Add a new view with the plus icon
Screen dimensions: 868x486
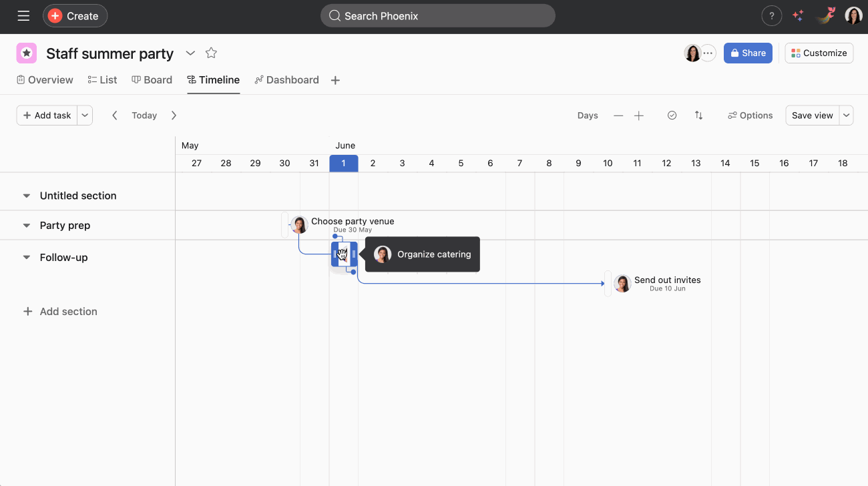pos(335,79)
